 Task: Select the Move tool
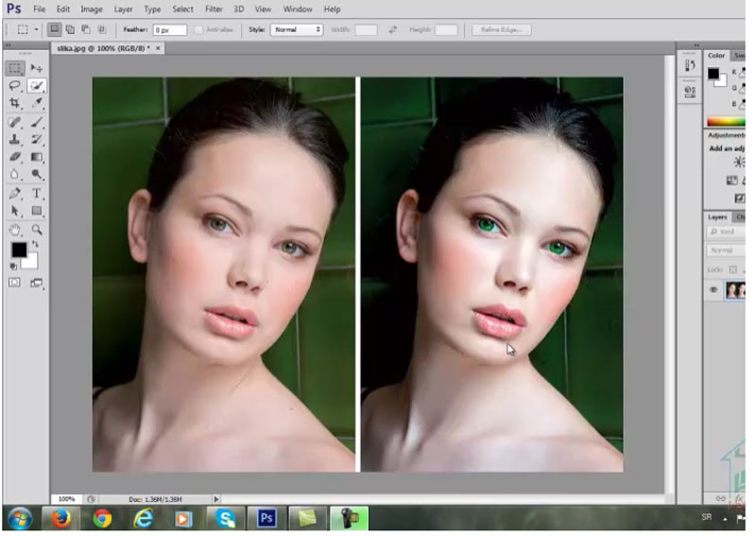pos(37,68)
